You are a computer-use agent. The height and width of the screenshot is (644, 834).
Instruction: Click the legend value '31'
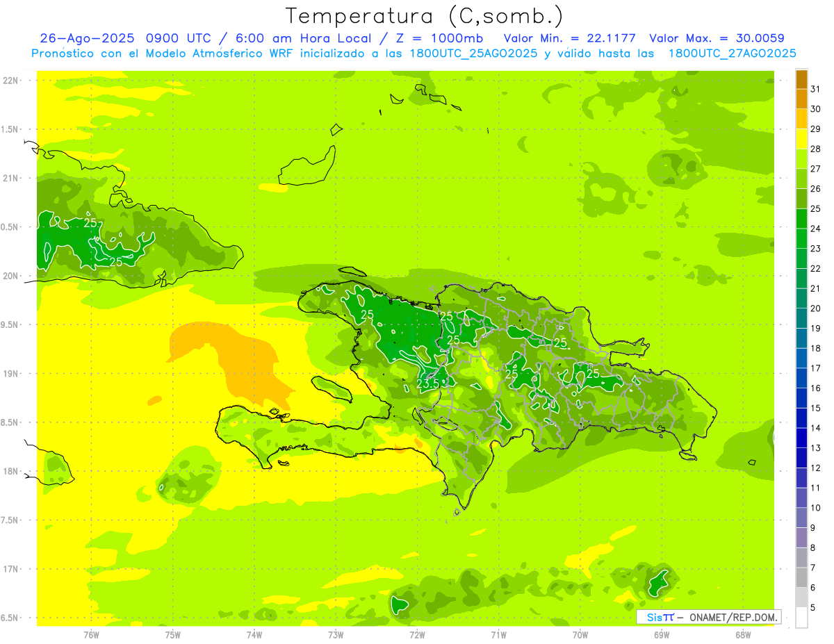point(816,88)
